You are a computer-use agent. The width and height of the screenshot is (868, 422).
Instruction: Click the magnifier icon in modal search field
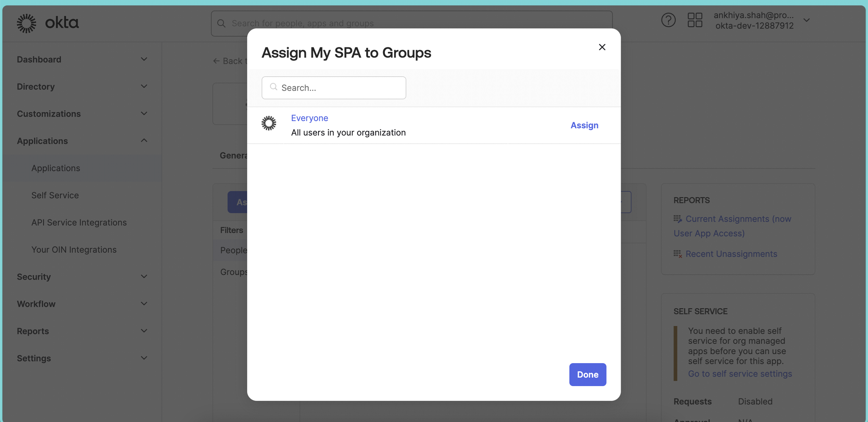pos(273,87)
